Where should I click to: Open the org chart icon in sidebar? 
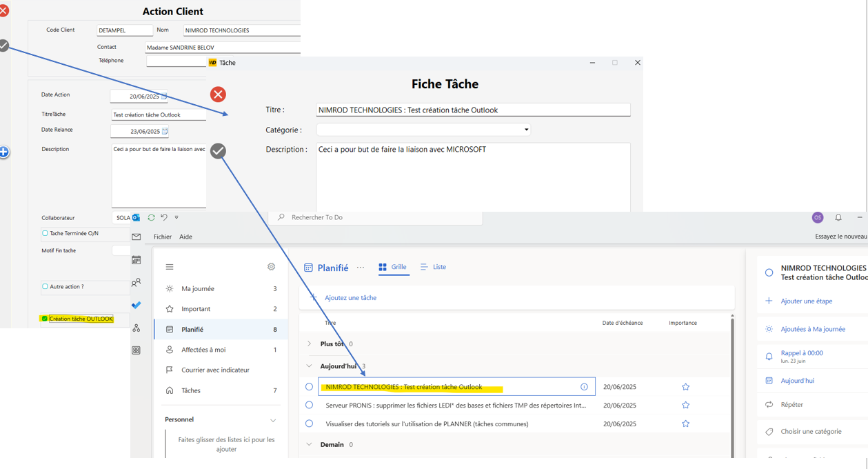[x=137, y=328]
